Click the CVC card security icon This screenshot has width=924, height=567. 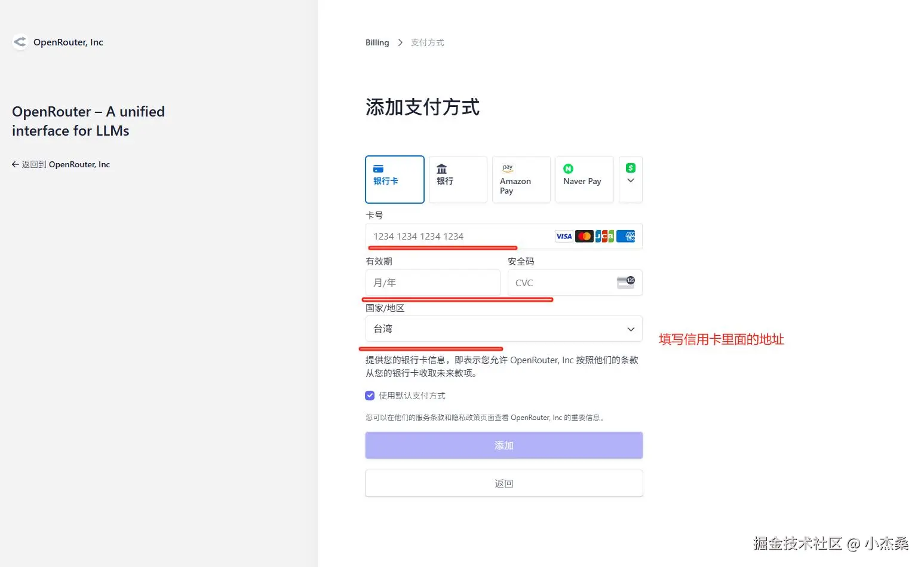(x=625, y=282)
